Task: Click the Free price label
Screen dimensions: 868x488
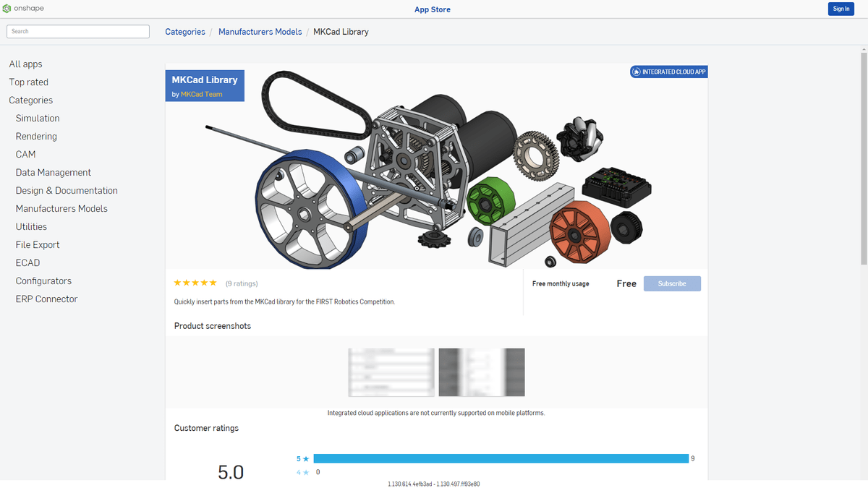Action: (x=626, y=283)
